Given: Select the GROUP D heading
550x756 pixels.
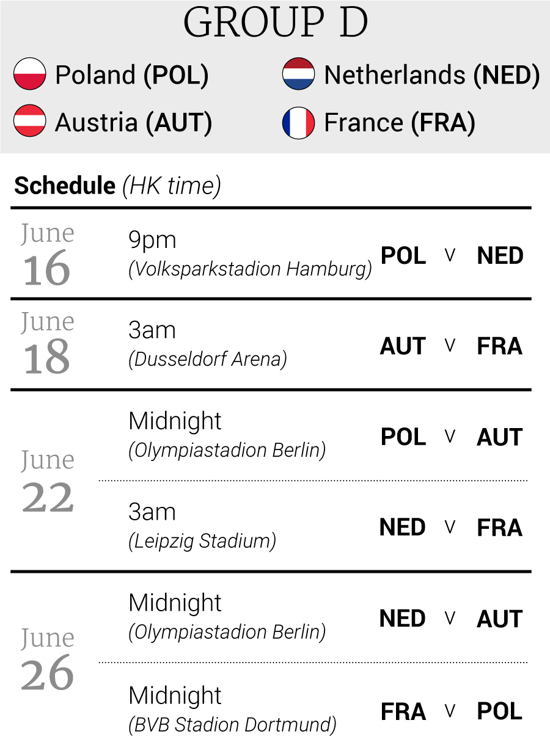Looking at the screenshot, I should (276, 23).
